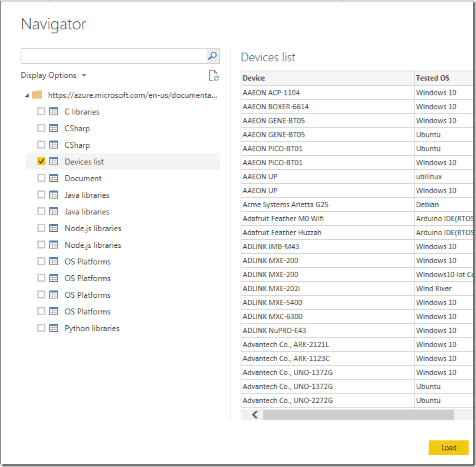This screenshot has height=467, width=476.
Task: Click the Adafruit Feather M0 Wifi cell
Action: (327, 219)
